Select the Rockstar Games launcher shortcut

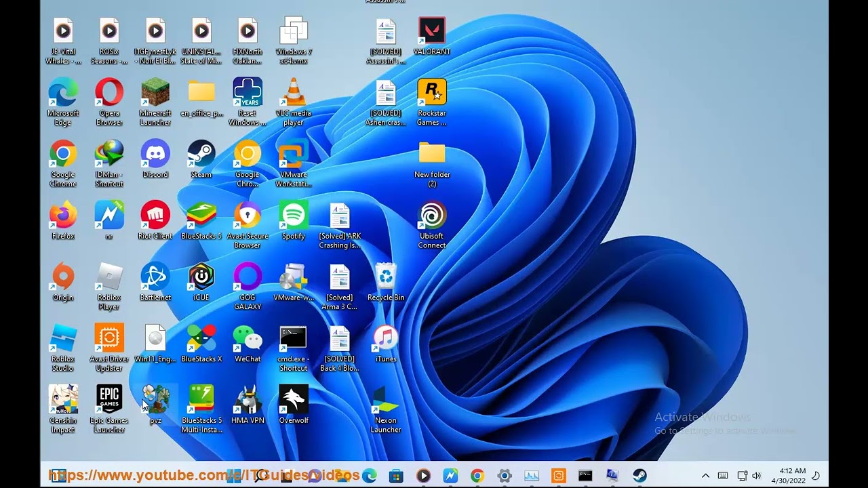pos(432,102)
